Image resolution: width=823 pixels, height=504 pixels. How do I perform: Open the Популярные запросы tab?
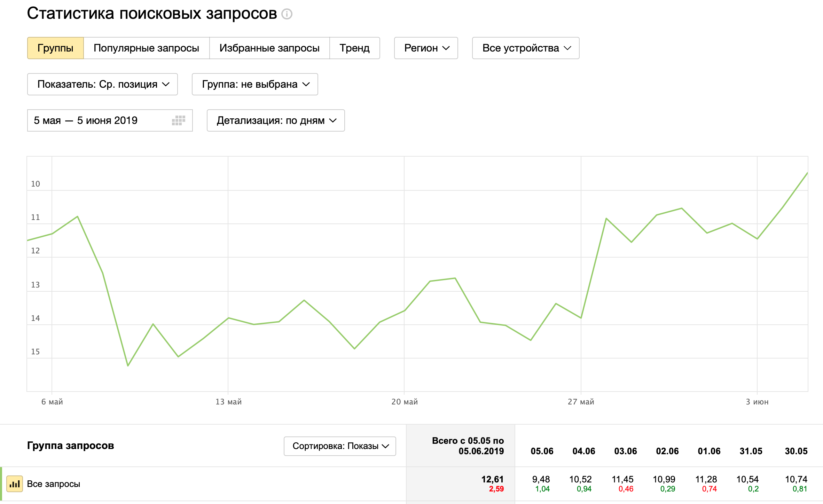coord(146,48)
